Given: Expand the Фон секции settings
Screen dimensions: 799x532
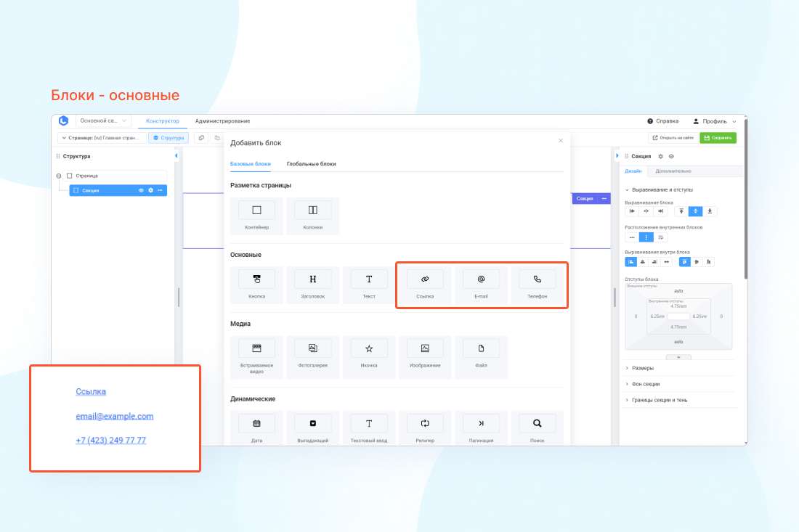Looking at the screenshot, I should [x=646, y=384].
